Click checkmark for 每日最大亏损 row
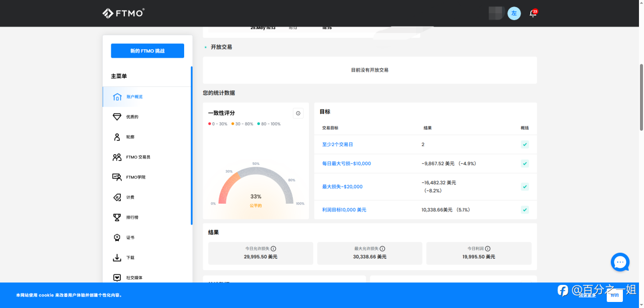This screenshot has height=308, width=644. pyautogui.click(x=525, y=164)
